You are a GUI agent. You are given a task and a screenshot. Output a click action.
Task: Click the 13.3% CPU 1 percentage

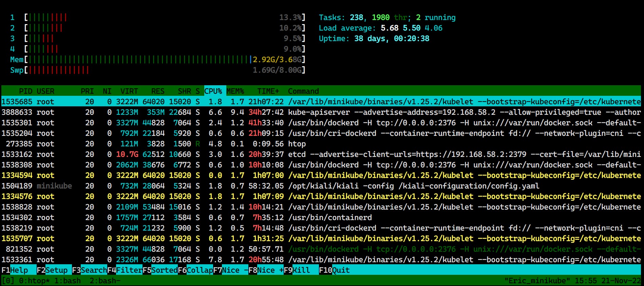coord(290,17)
